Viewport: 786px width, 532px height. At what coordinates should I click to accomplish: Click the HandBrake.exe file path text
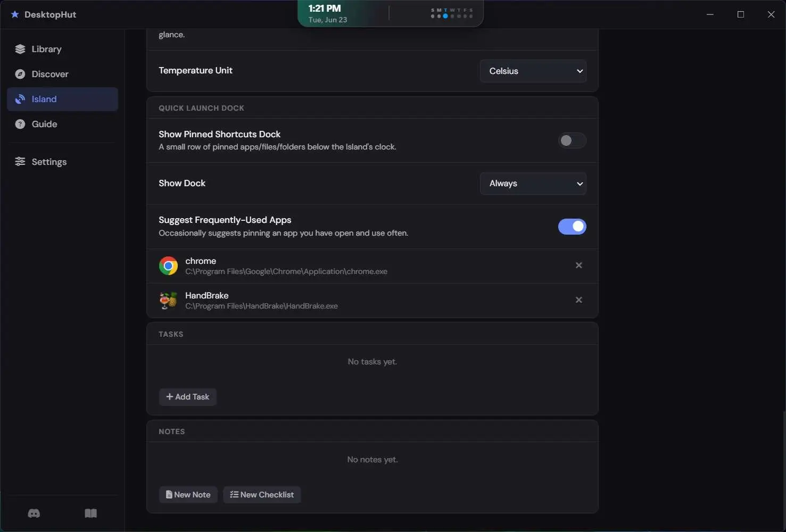[x=261, y=306]
